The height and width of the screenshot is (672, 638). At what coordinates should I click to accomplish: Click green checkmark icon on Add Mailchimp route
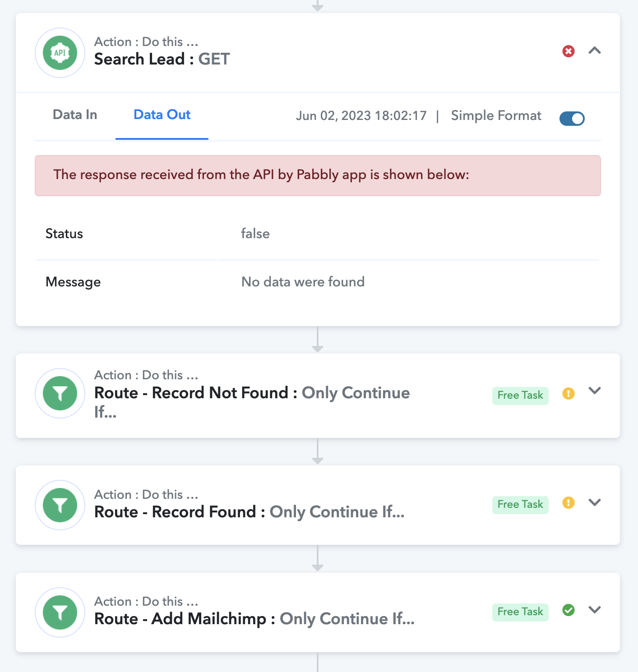coord(569,610)
